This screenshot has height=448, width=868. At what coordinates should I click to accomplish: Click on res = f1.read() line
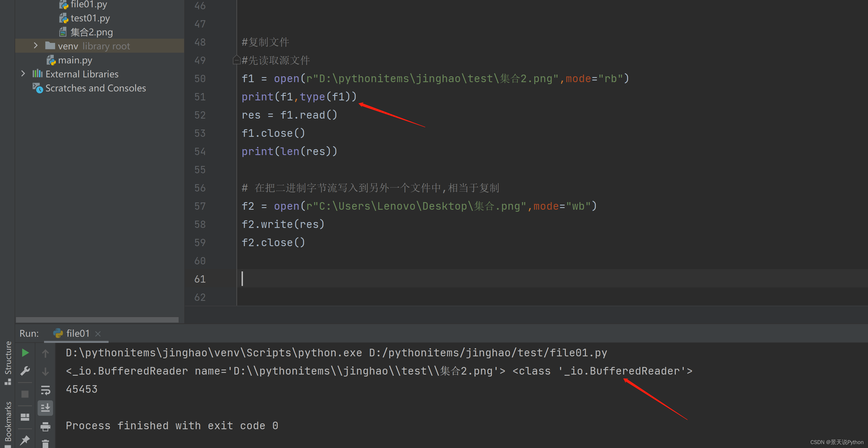point(290,115)
